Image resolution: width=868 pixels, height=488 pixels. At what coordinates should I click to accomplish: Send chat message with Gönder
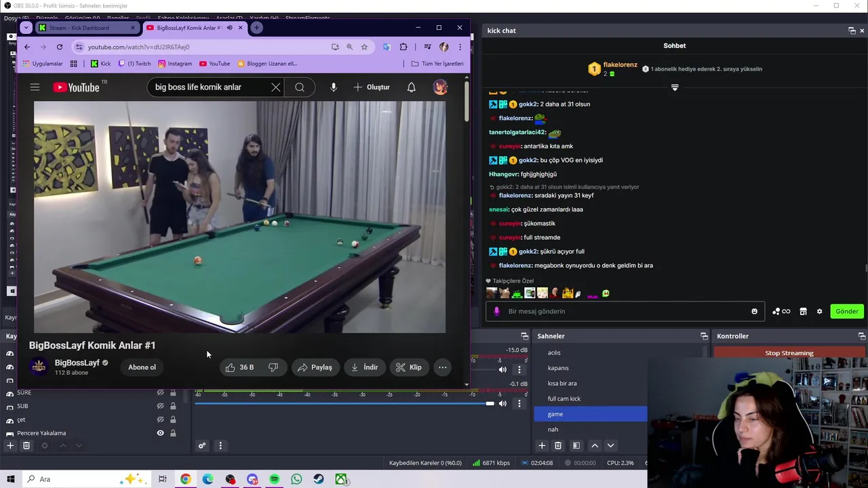[x=847, y=311]
